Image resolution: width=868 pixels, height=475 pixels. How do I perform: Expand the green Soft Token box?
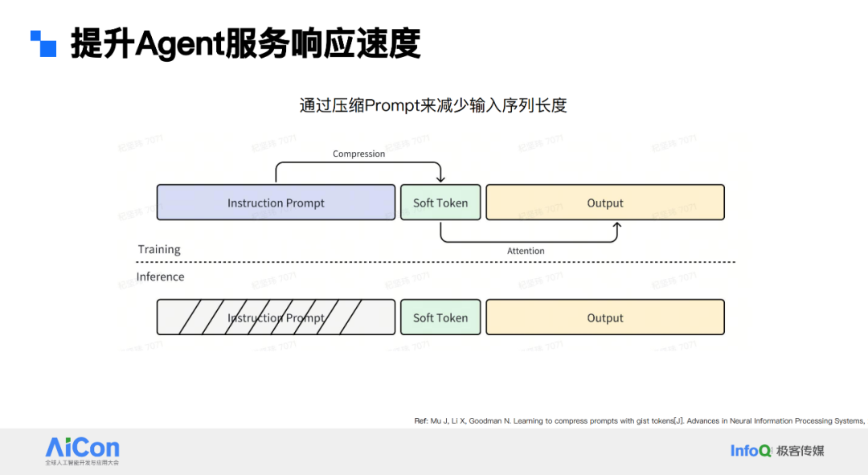click(x=440, y=203)
